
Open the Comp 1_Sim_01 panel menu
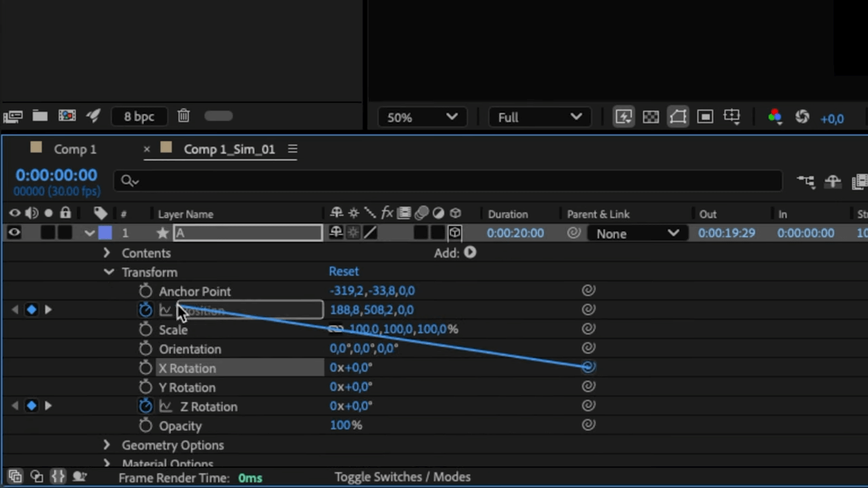pos(292,149)
